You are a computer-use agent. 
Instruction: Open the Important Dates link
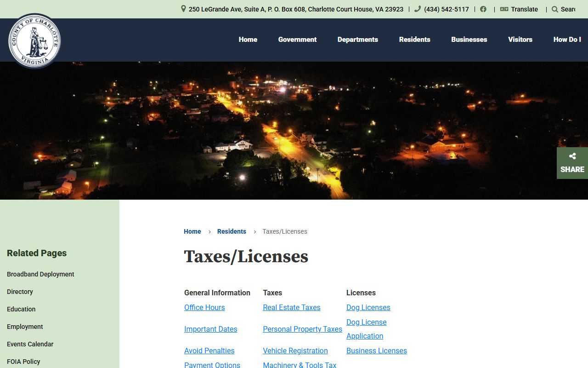click(211, 329)
